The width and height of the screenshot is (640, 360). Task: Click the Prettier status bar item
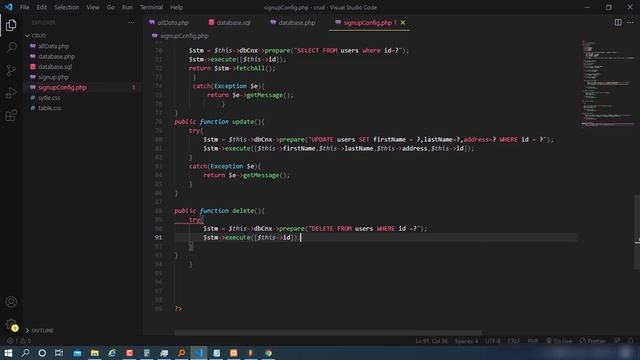[x=592, y=341]
